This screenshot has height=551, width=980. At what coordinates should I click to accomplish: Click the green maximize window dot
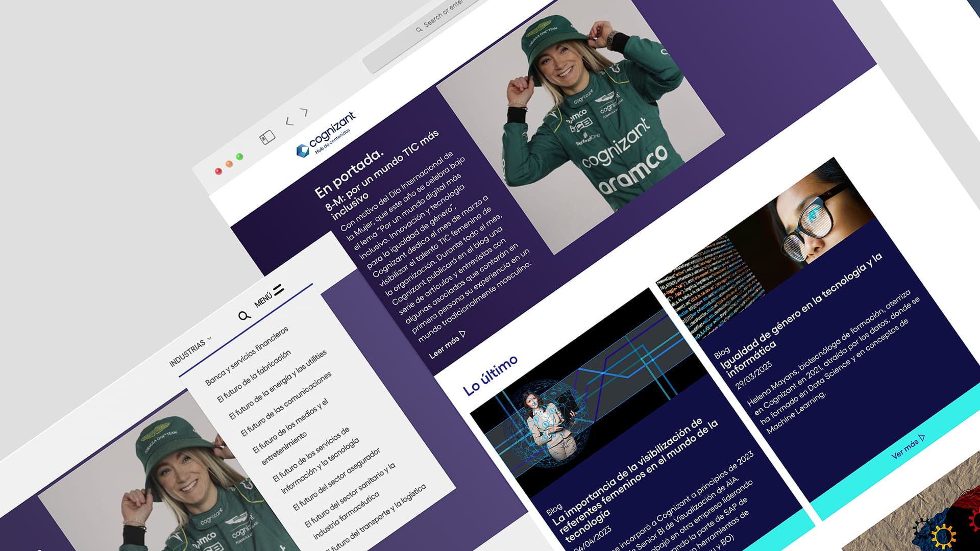tap(239, 157)
